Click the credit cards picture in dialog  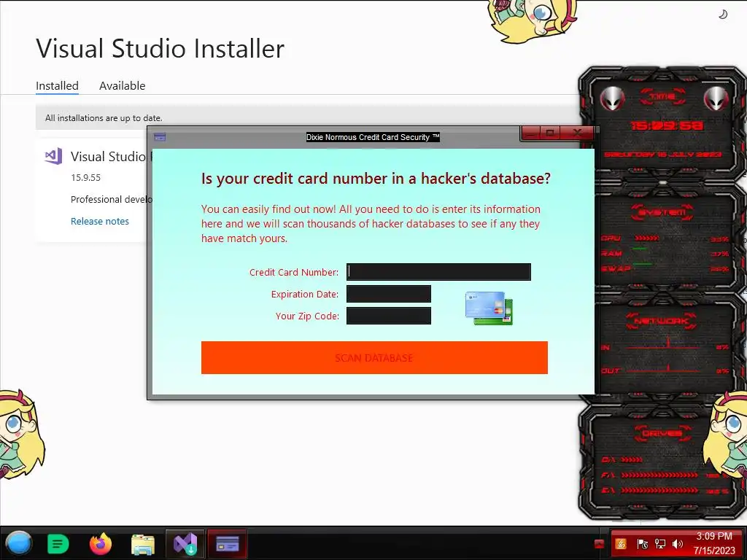point(489,308)
